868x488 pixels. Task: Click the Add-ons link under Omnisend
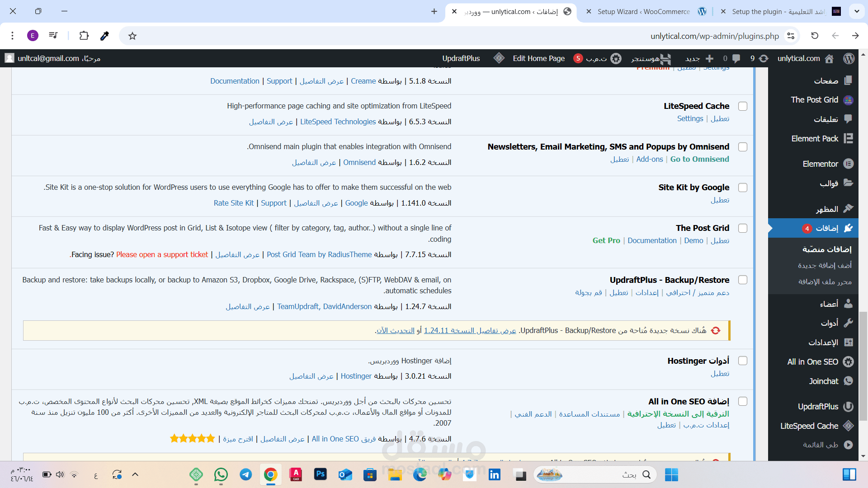[x=650, y=159]
